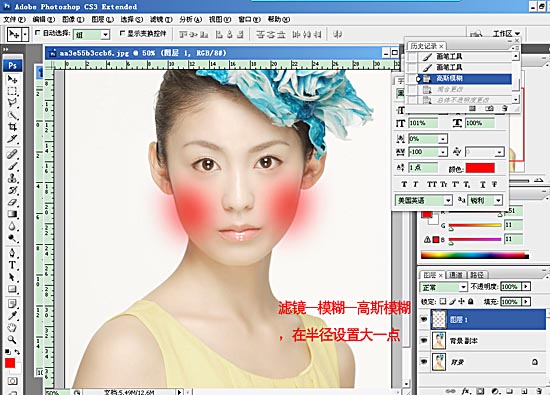Click swap foreground and background colors arrow
Viewport: 550px width, 395px height.
point(17,352)
